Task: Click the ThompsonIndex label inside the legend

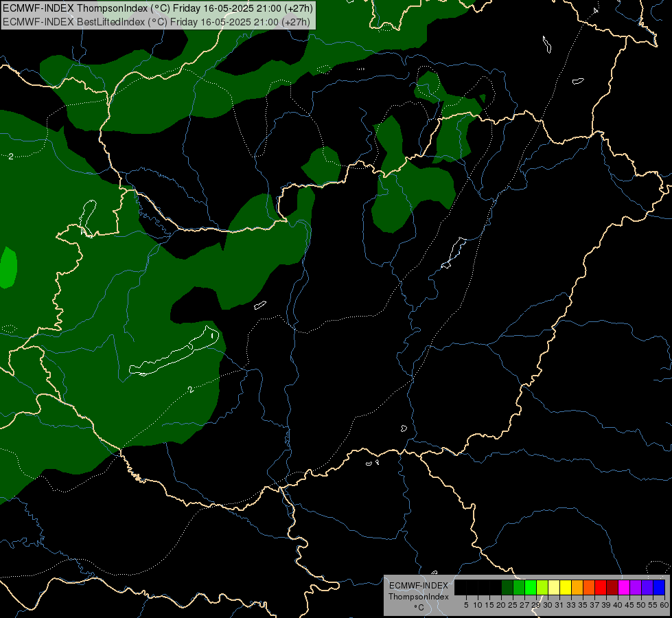Action: (419, 597)
